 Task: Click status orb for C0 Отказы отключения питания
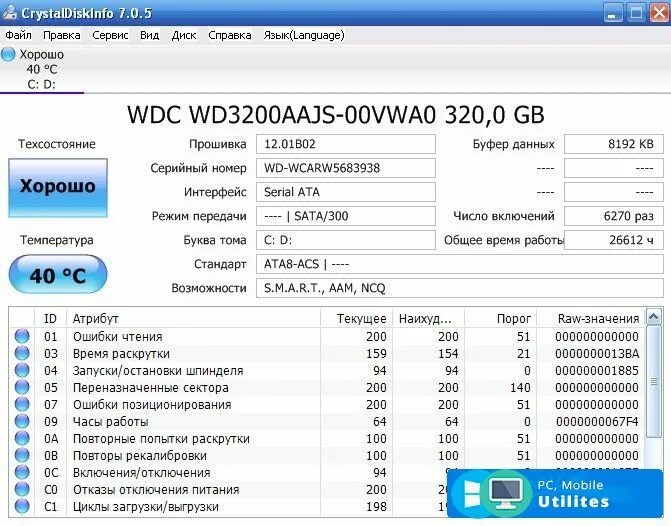click(22, 490)
